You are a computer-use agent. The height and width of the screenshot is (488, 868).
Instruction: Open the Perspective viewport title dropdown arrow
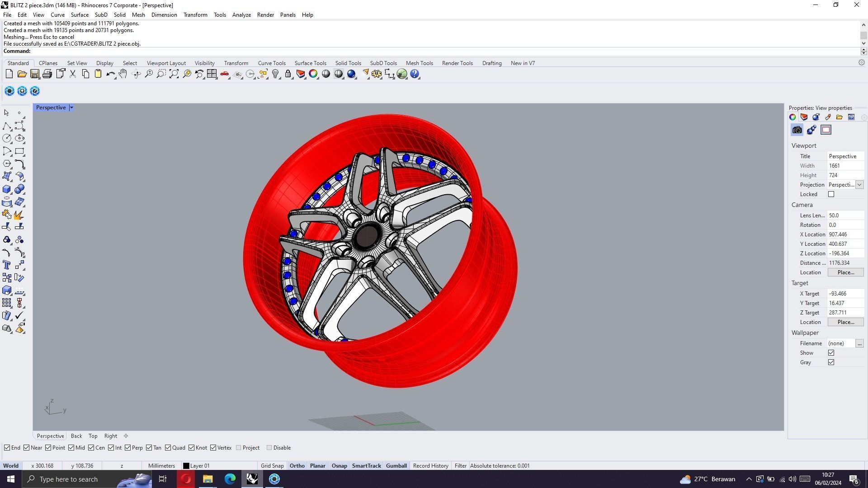tap(71, 108)
